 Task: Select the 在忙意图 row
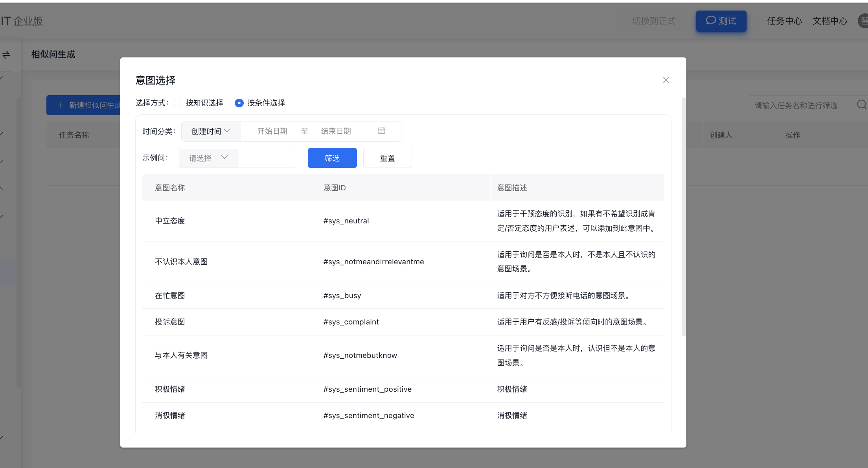[x=403, y=295]
